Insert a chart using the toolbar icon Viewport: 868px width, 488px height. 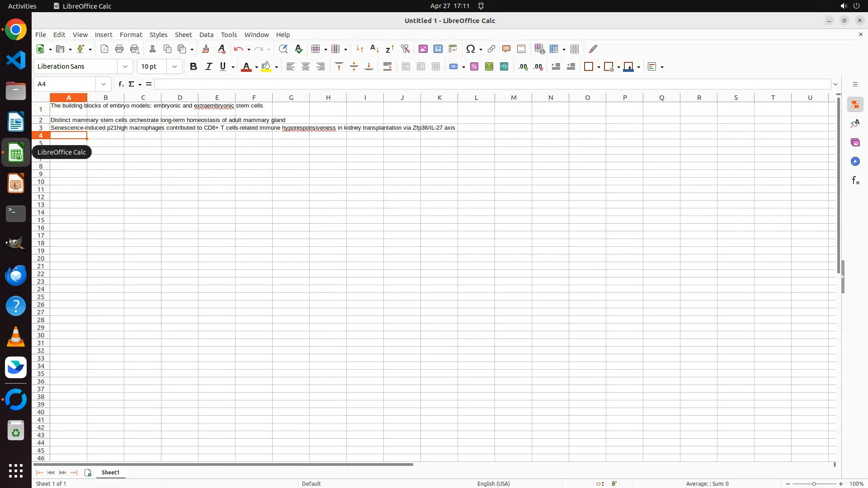click(x=438, y=49)
